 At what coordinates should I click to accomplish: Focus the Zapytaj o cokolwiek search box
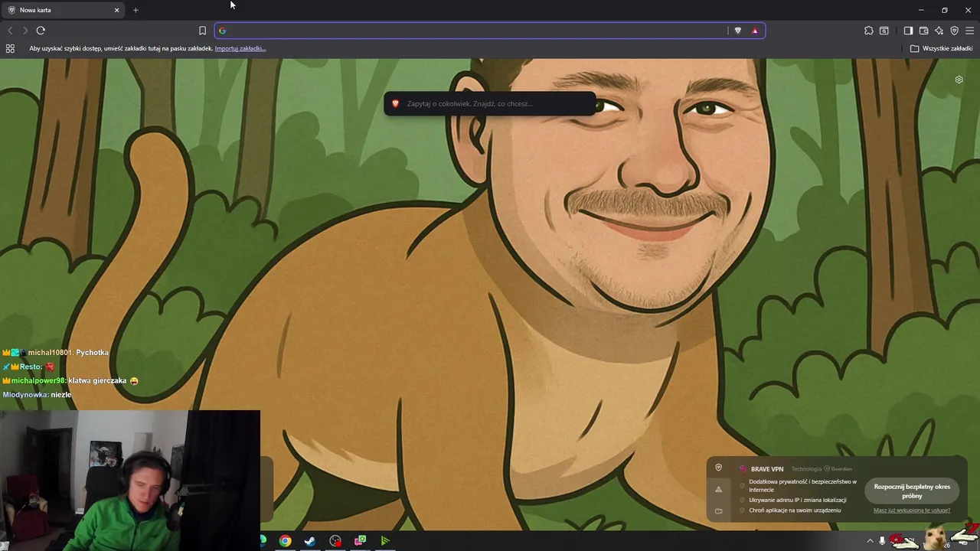[490, 103]
